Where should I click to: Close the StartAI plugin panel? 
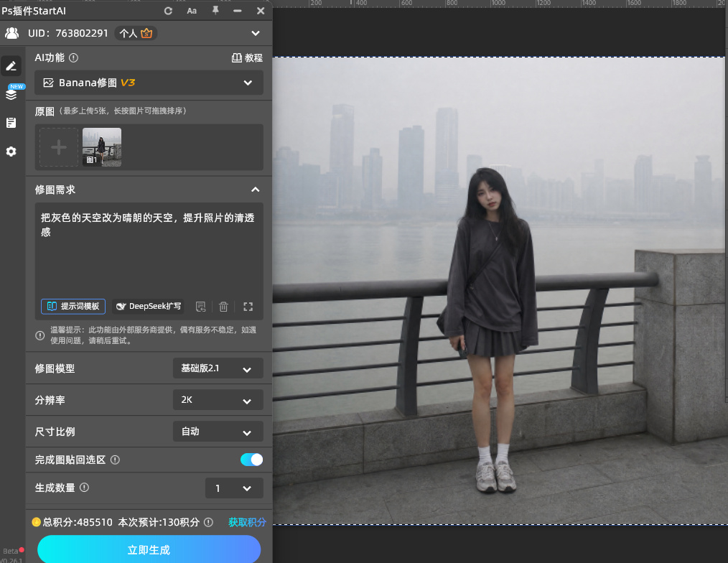pos(261,11)
